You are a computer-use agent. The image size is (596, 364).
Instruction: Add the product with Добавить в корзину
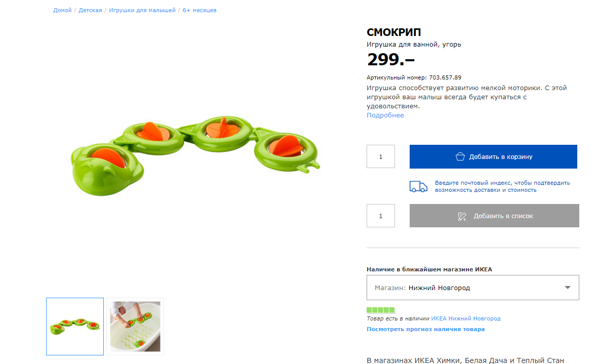click(x=493, y=156)
